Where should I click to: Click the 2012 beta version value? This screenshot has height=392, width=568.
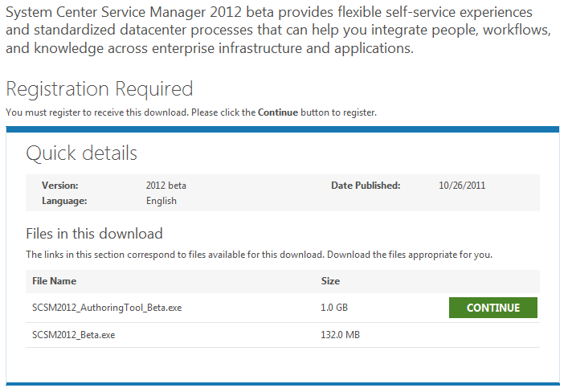(x=166, y=186)
